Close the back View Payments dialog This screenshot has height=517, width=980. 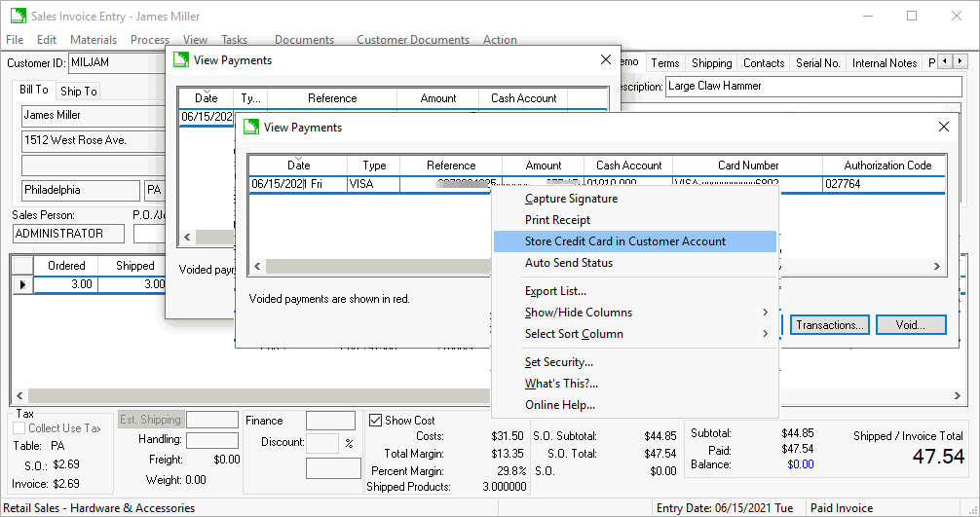pos(604,60)
